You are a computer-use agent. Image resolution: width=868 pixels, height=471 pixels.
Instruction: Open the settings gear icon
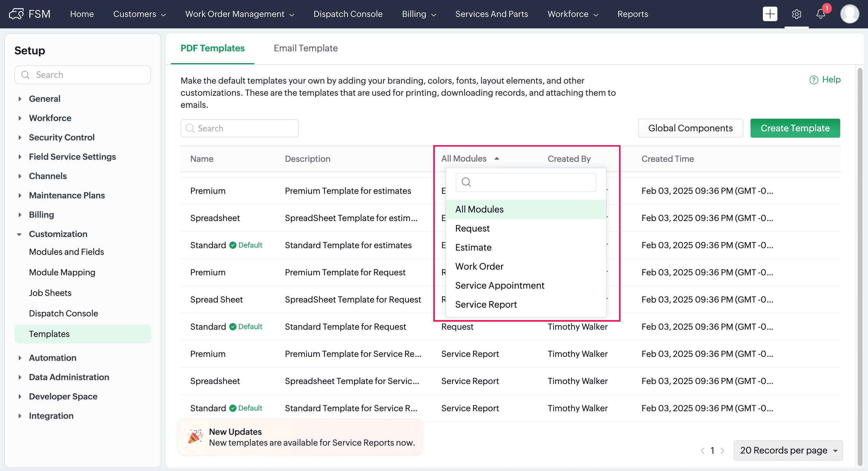pyautogui.click(x=796, y=14)
